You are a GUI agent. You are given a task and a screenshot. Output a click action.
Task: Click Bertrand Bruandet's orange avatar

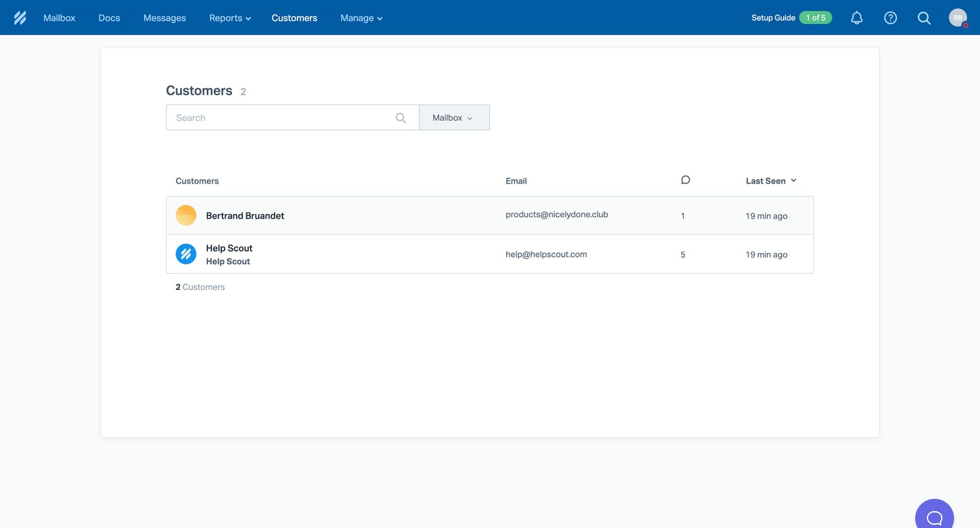click(186, 215)
